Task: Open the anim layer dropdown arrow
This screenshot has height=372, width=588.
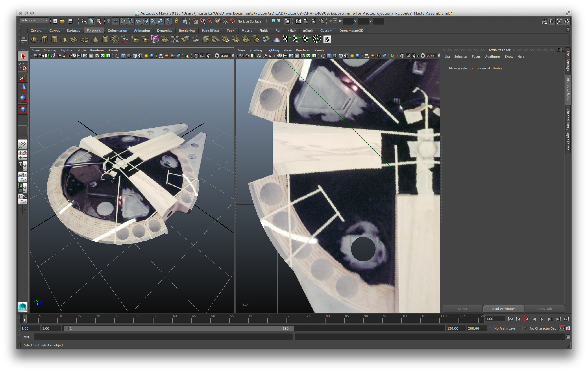Action: click(x=490, y=328)
